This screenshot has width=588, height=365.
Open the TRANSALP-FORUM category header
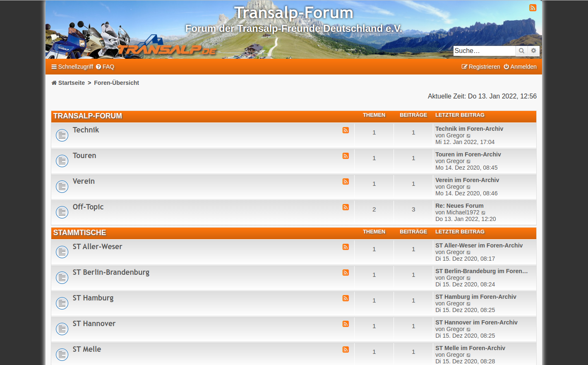click(x=88, y=116)
